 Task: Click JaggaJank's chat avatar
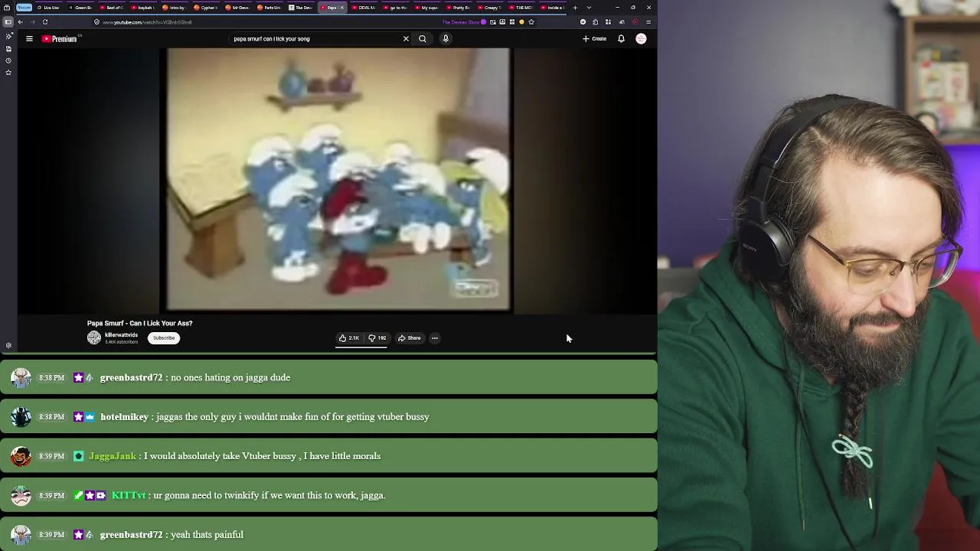(x=21, y=456)
